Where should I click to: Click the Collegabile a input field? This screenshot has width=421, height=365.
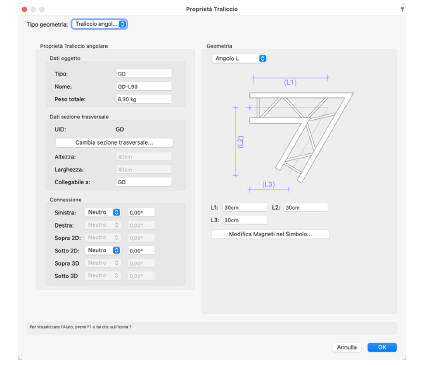(x=144, y=182)
